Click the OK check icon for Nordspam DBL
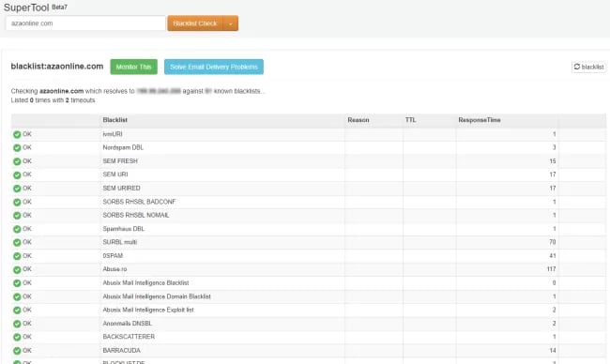The image size is (610, 364). 17,148
